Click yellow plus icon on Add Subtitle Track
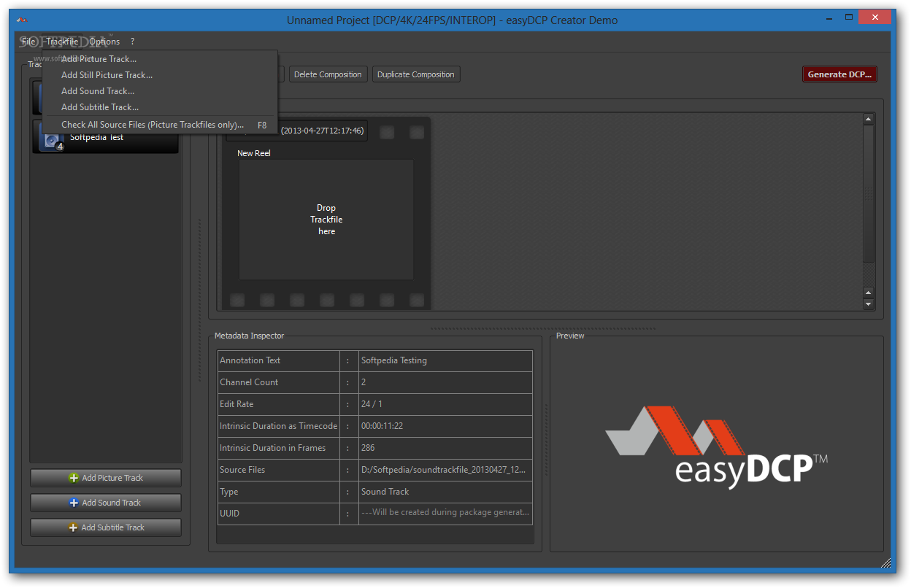The image size is (911, 588). [73, 527]
